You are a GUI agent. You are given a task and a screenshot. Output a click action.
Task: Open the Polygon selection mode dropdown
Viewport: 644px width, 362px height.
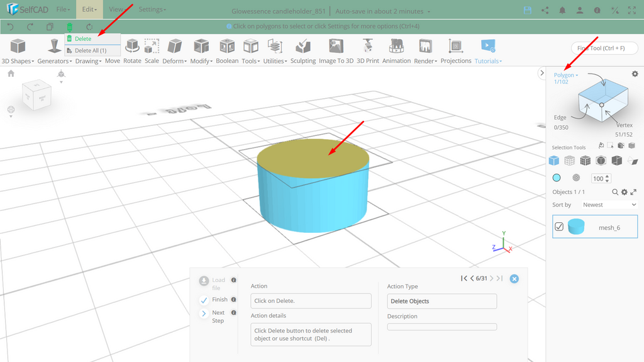pos(565,76)
